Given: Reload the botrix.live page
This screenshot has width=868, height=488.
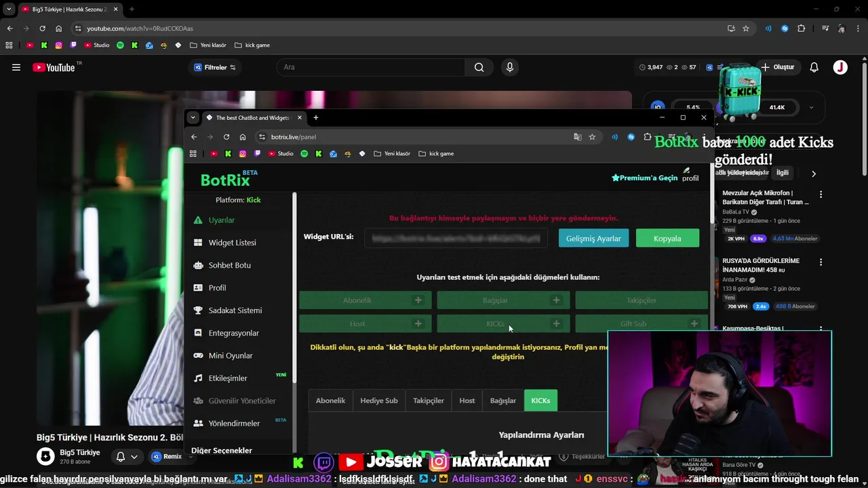Looking at the screenshot, I should pyautogui.click(x=226, y=137).
